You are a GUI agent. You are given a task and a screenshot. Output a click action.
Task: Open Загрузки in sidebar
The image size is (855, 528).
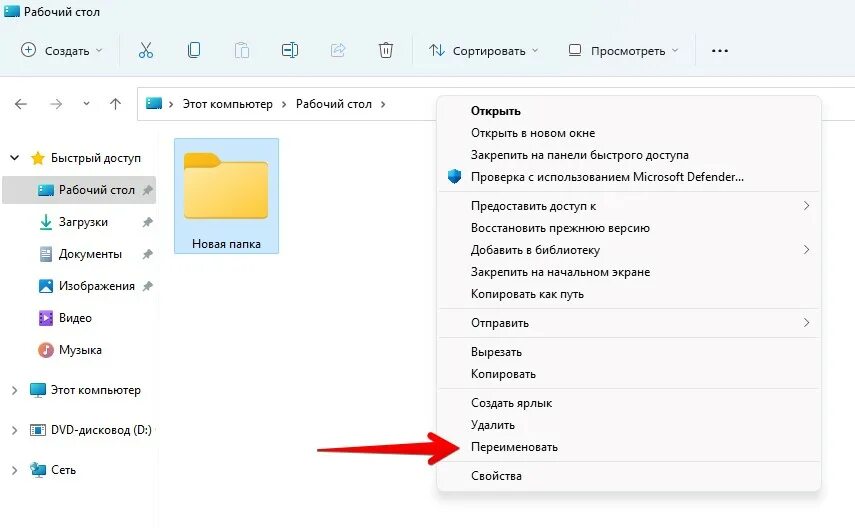[83, 222]
